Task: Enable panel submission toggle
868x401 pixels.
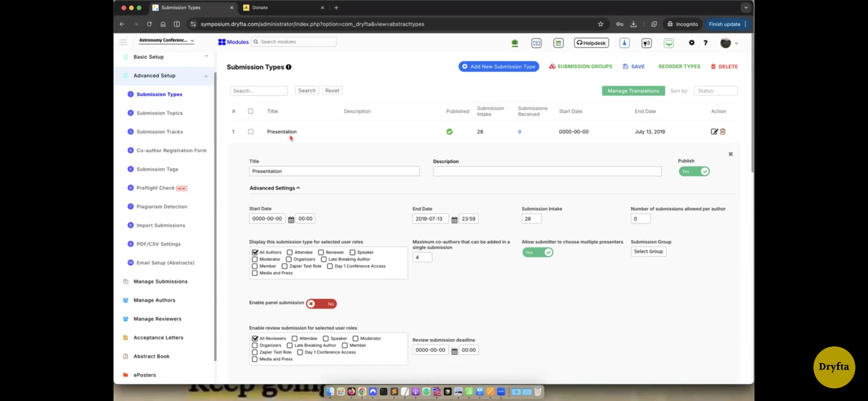Action: pyautogui.click(x=321, y=304)
